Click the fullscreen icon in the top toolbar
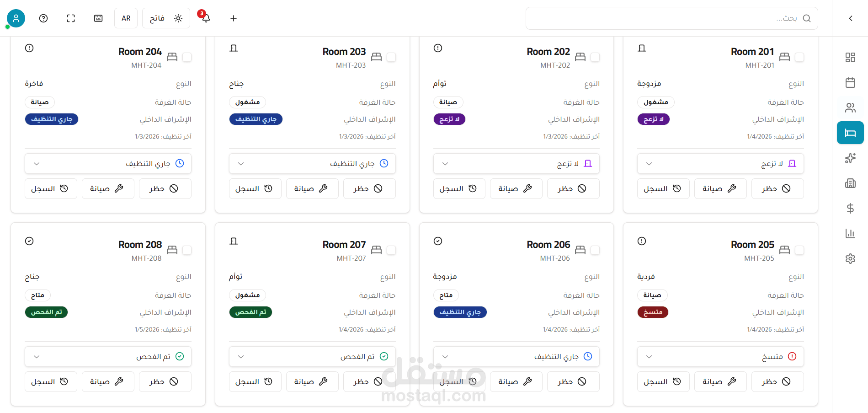868x413 pixels. tap(71, 18)
